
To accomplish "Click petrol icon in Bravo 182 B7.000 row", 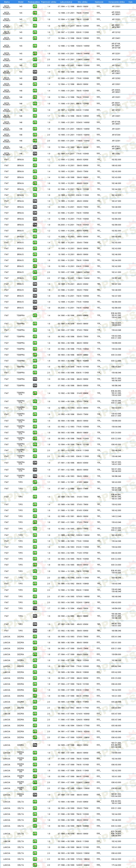I will pyautogui.click(x=35, y=278).
